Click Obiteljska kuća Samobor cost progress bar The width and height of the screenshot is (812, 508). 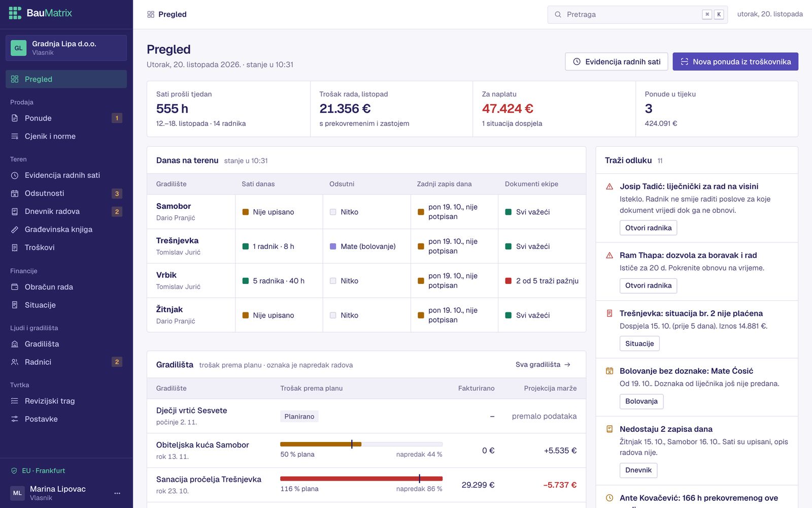361,444
